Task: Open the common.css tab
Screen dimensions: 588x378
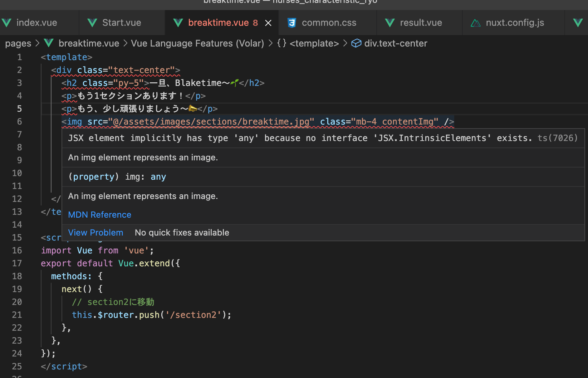Action: point(329,23)
